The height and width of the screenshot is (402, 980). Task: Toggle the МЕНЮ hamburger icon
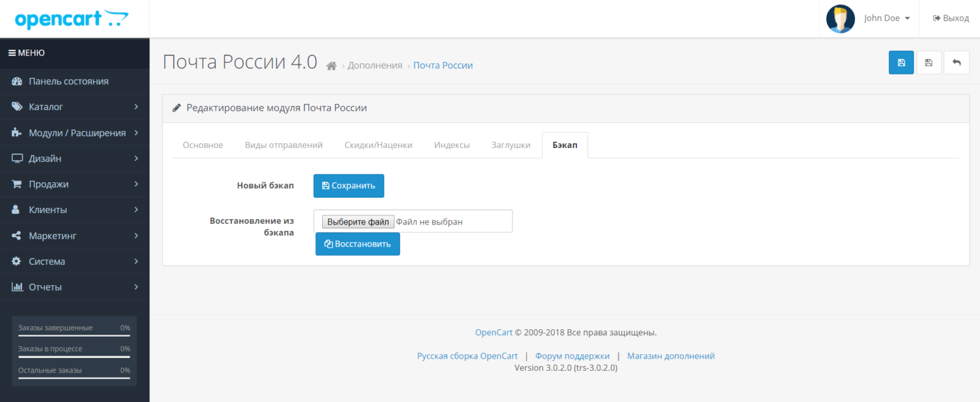click(12, 53)
